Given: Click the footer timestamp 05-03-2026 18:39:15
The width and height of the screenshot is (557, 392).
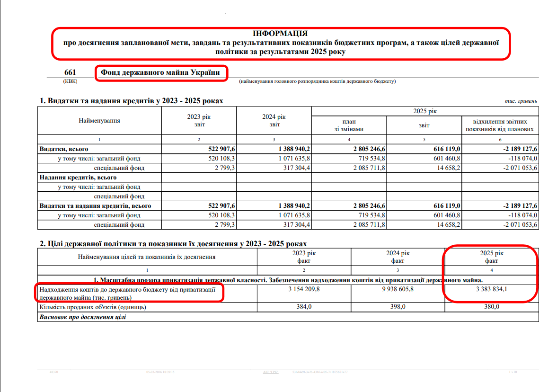Looking at the screenshot, I should pyautogui.click(x=160, y=372).
